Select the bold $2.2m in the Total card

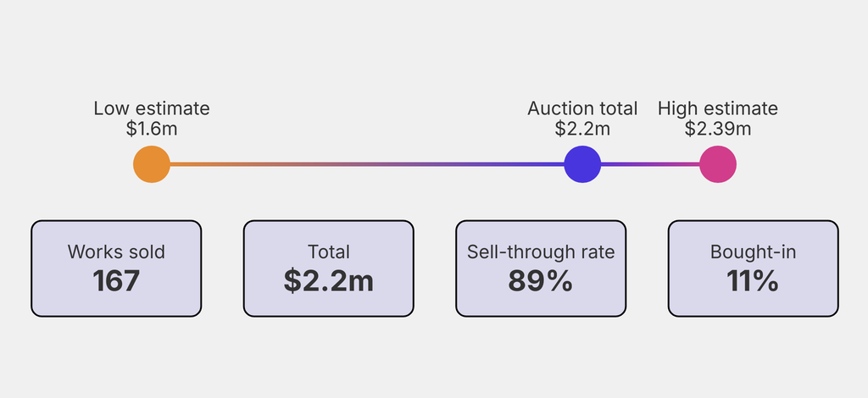[x=329, y=280]
